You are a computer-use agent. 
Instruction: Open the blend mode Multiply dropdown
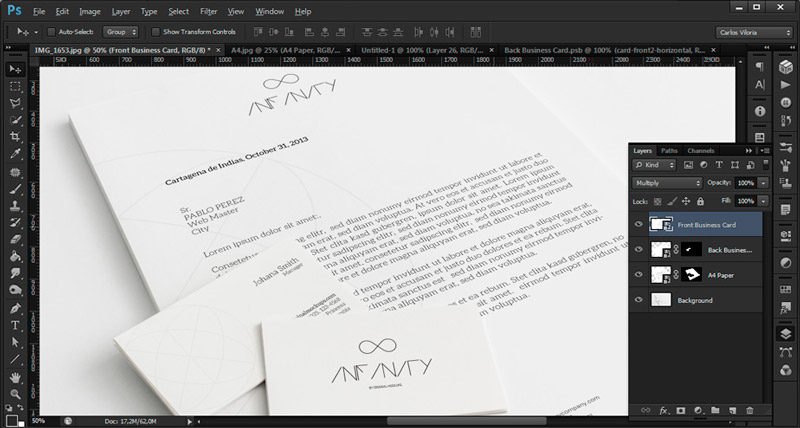click(667, 183)
